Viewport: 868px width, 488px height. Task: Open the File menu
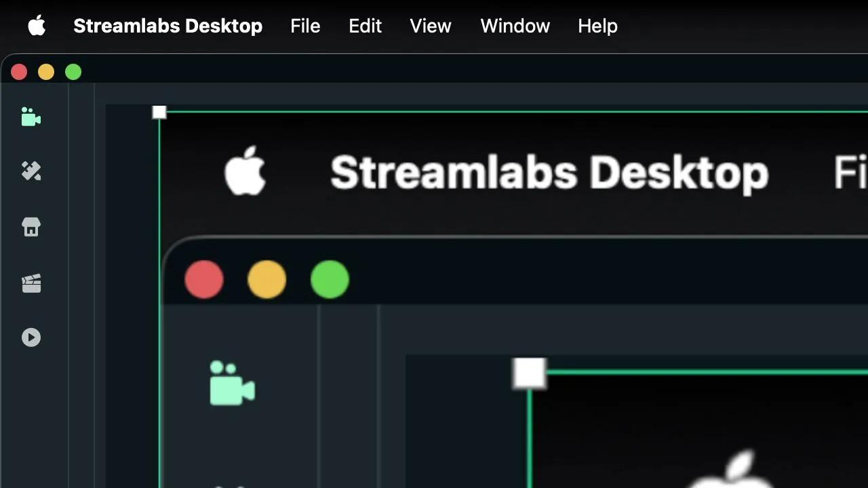coord(305,26)
